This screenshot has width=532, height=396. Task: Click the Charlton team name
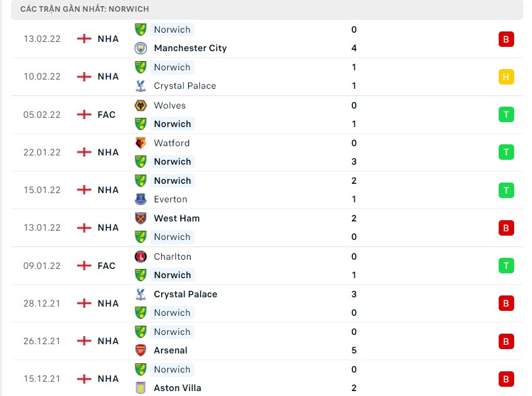coord(173,257)
